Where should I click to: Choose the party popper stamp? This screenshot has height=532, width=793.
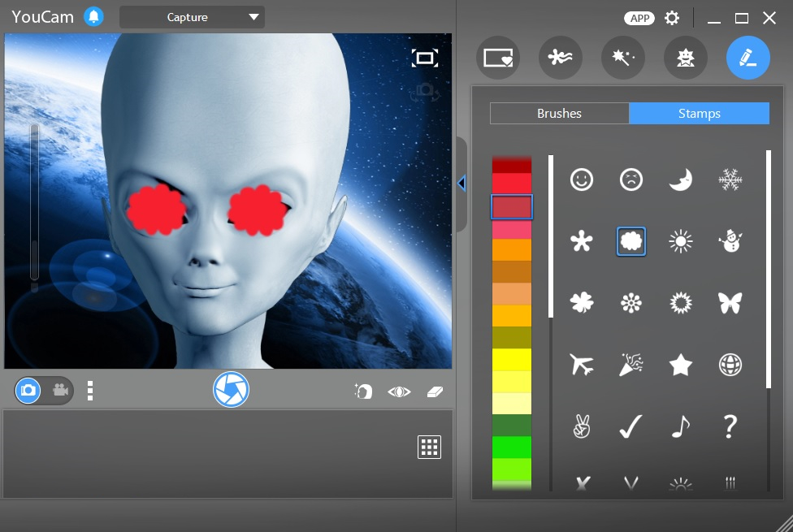pyautogui.click(x=630, y=364)
